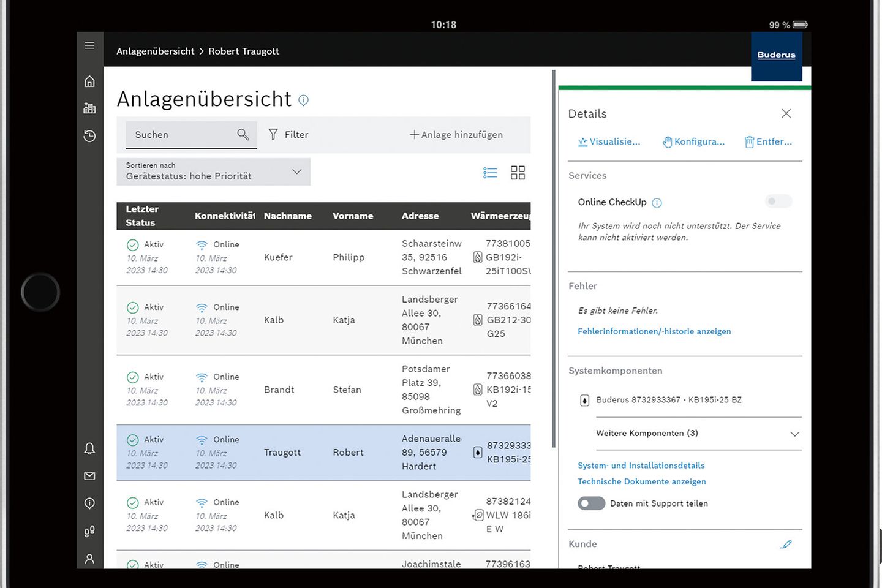Image resolution: width=882 pixels, height=588 pixels.
Task: Switch to list view icon
Action: tap(490, 173)
